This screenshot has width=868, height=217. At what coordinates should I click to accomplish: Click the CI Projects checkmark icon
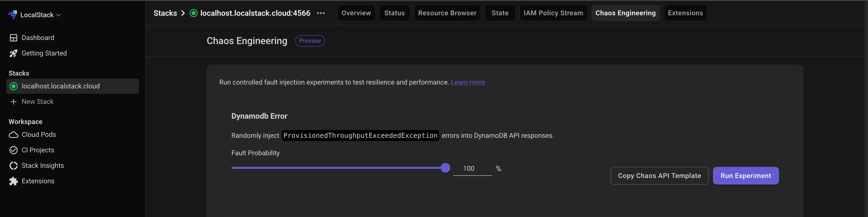point(14,150)
